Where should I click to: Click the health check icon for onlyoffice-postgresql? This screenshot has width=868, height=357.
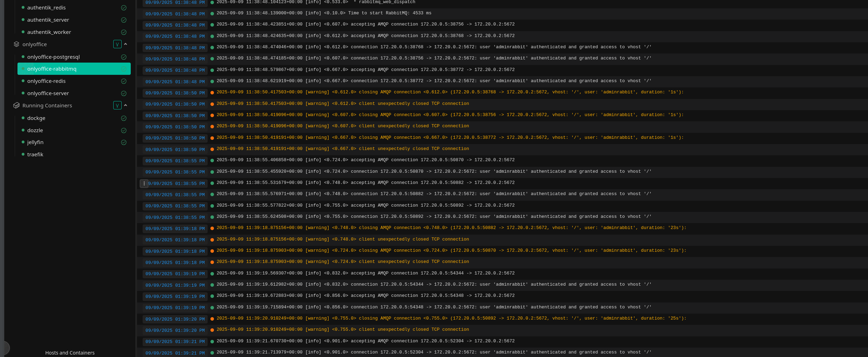click(x=124, y=57)
